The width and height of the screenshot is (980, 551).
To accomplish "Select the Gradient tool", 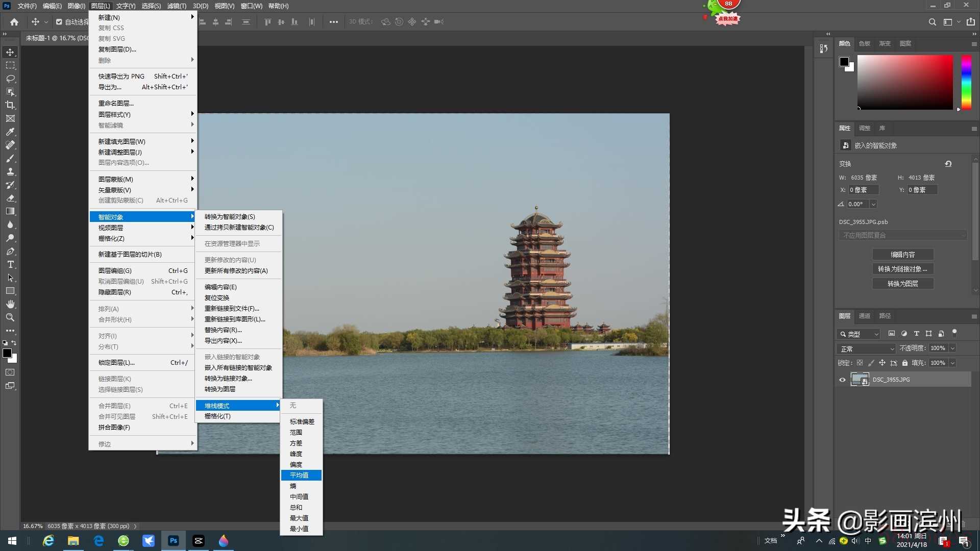I will coord(10,211).
